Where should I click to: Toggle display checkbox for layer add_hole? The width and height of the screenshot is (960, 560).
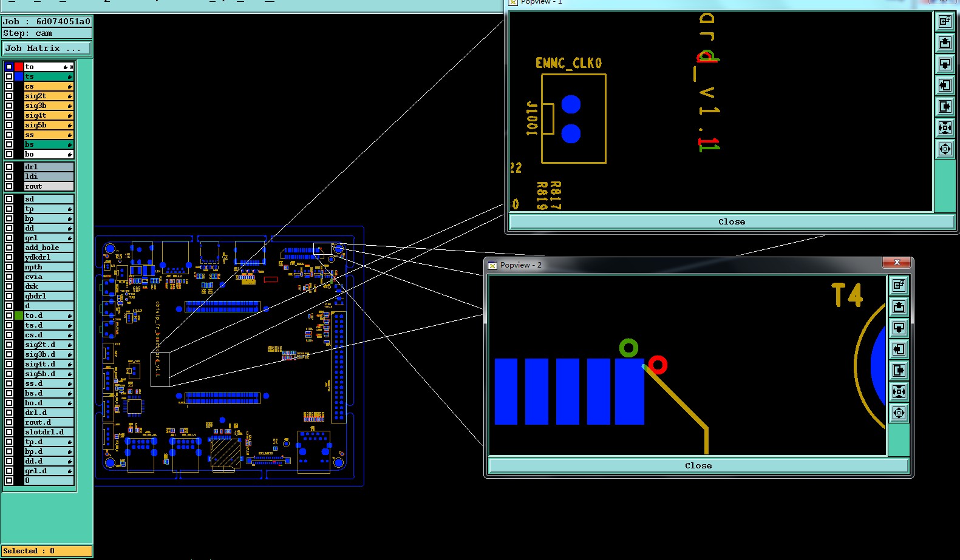[x=9, y=248]
